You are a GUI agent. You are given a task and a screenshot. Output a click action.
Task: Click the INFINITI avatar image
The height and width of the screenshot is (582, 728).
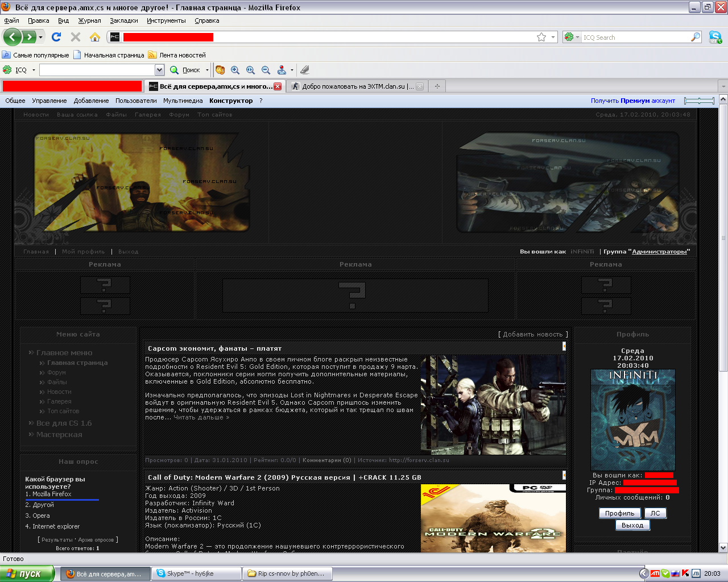coord(633,420)
